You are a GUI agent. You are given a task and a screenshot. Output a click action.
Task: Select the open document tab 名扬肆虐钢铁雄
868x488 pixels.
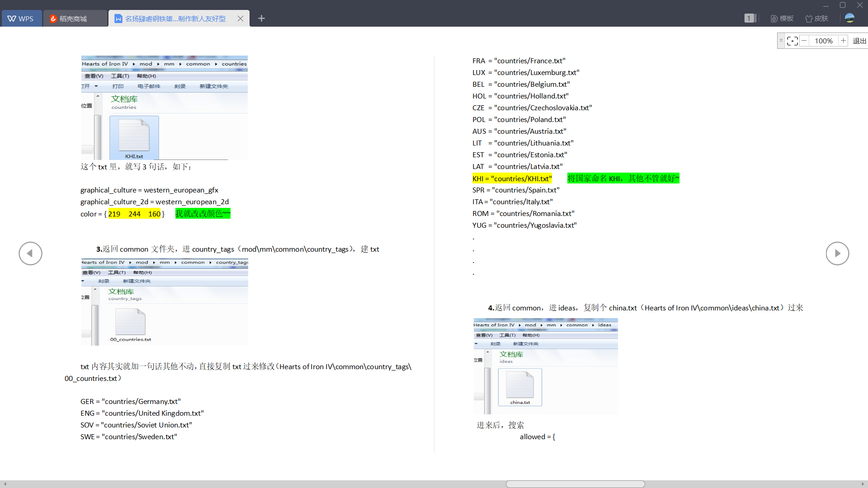175,19
